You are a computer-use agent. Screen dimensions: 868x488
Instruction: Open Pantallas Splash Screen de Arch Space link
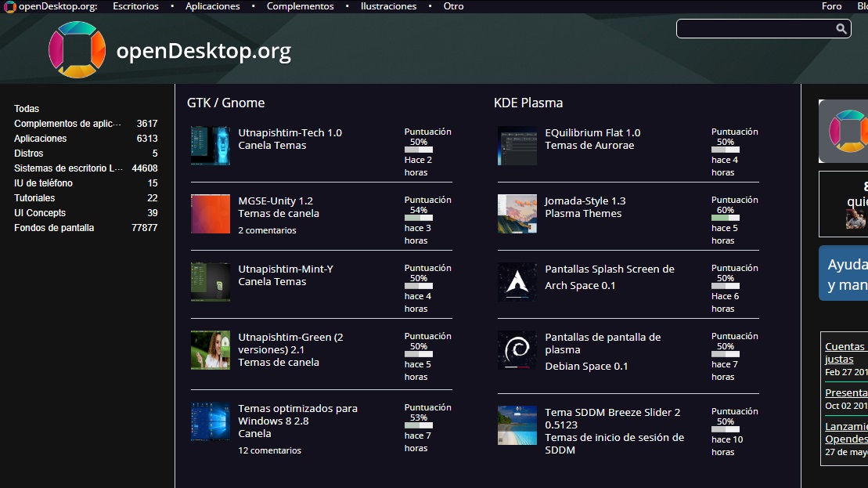tap(610, 277)
